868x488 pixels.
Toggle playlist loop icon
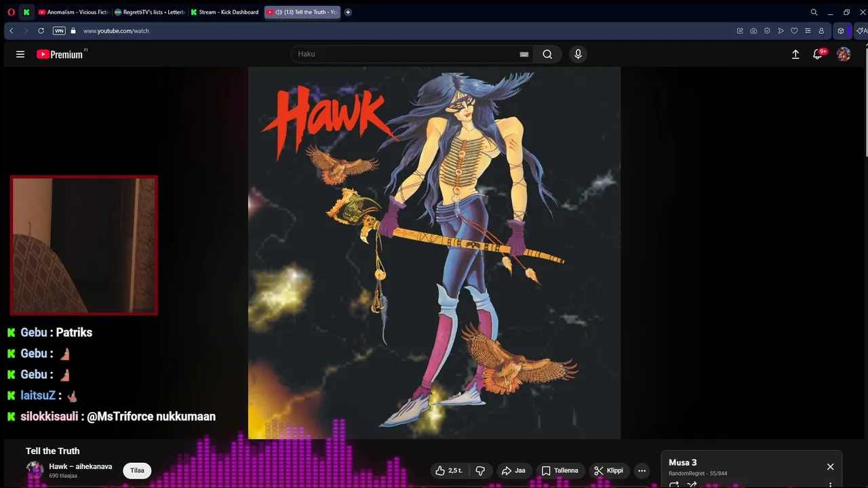point(674,484)
